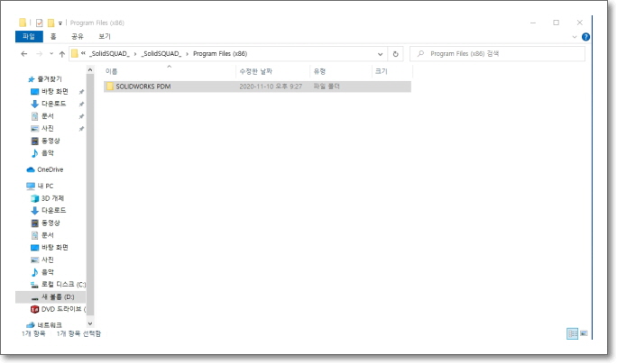Click the 네트워크 icon in sidebar
617x364 pixels.
click(31, 325)
